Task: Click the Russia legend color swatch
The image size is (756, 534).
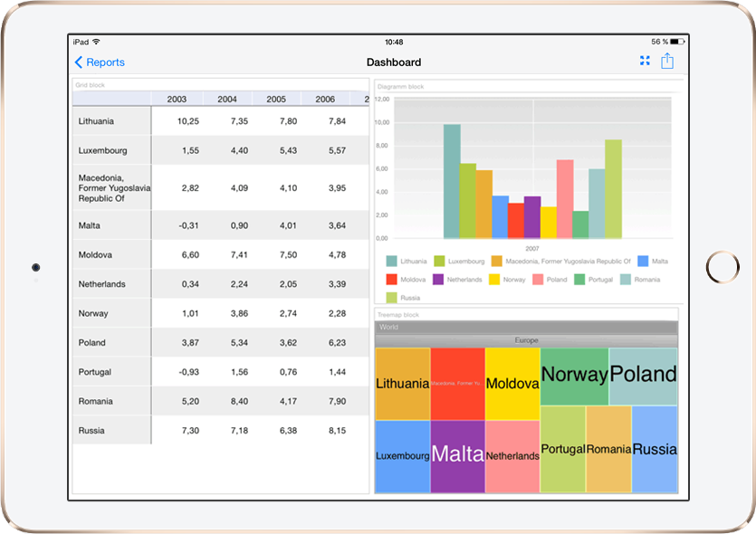Action: 391,298
